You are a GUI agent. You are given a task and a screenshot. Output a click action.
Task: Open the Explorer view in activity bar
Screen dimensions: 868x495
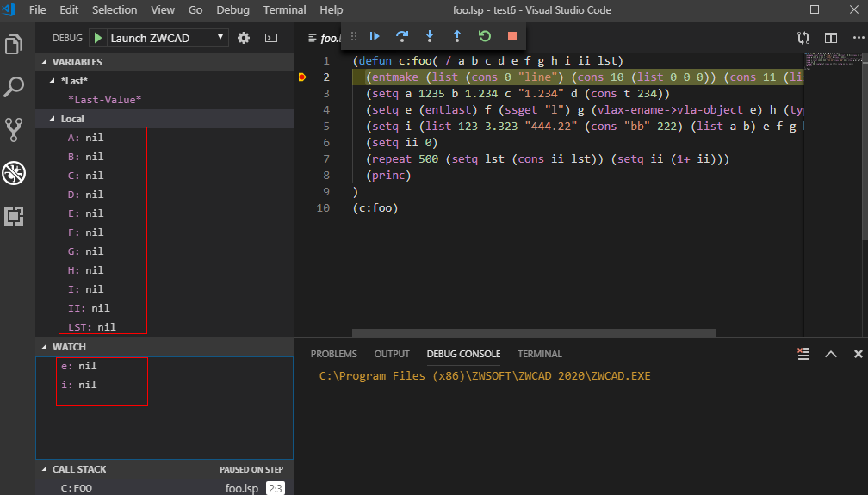pyautogui.click(x=13, y=44)
